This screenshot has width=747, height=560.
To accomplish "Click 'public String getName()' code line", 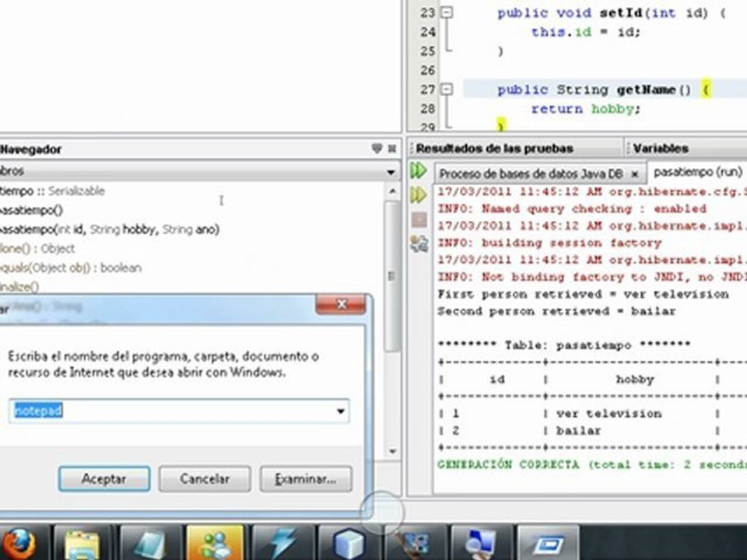I will 604,89.
